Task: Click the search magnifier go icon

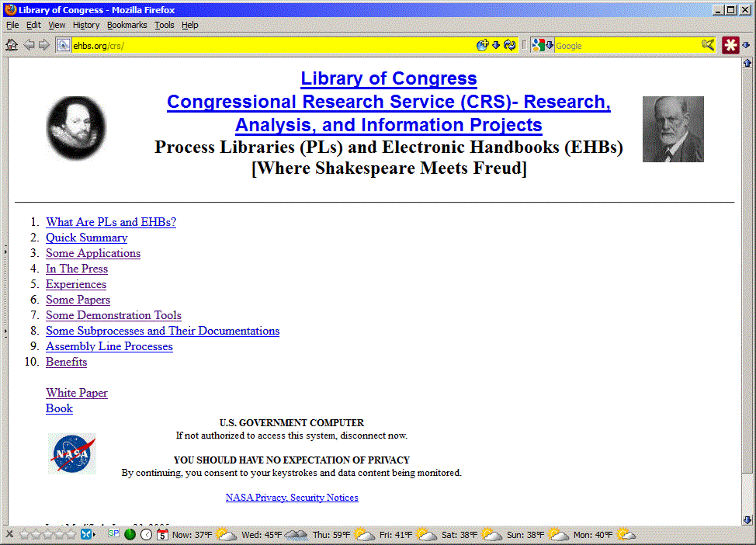Action: click(708, 45)
